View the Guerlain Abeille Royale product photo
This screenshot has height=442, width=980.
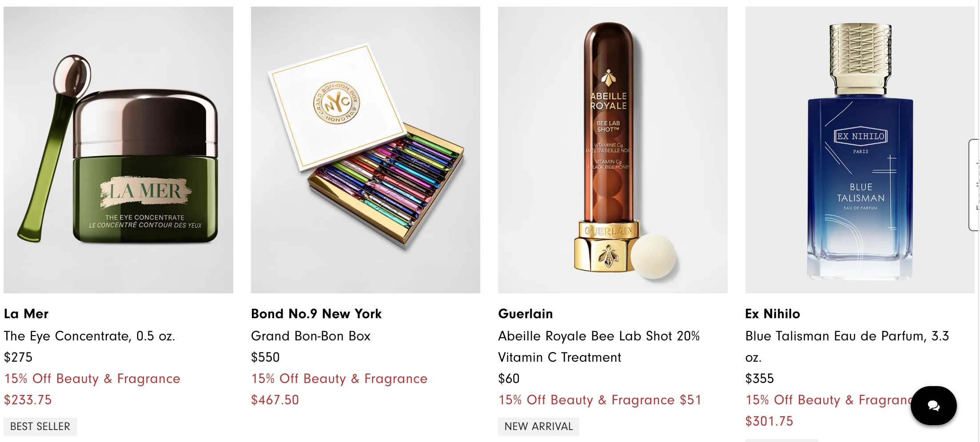pyautogui.click(x=613, y=150)
